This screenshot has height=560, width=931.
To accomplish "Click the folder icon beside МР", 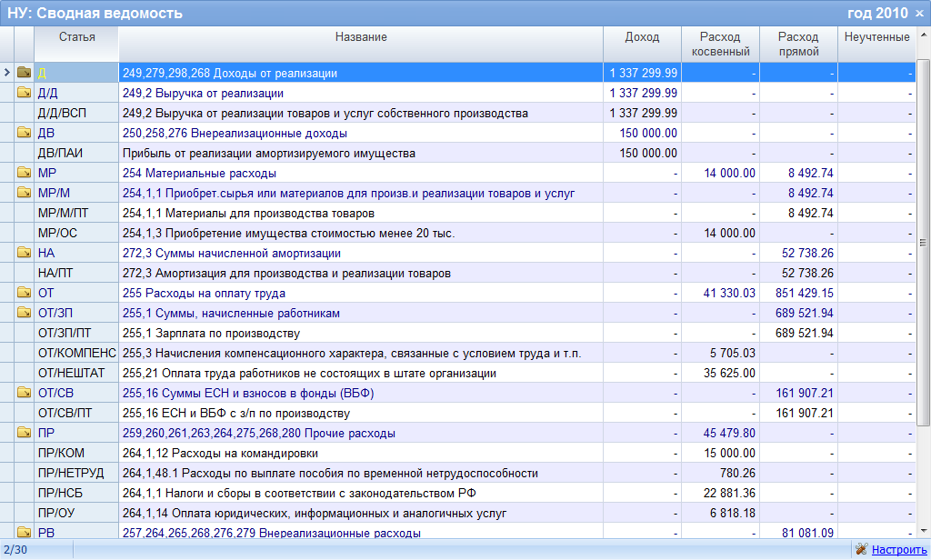I will (24, 173).
